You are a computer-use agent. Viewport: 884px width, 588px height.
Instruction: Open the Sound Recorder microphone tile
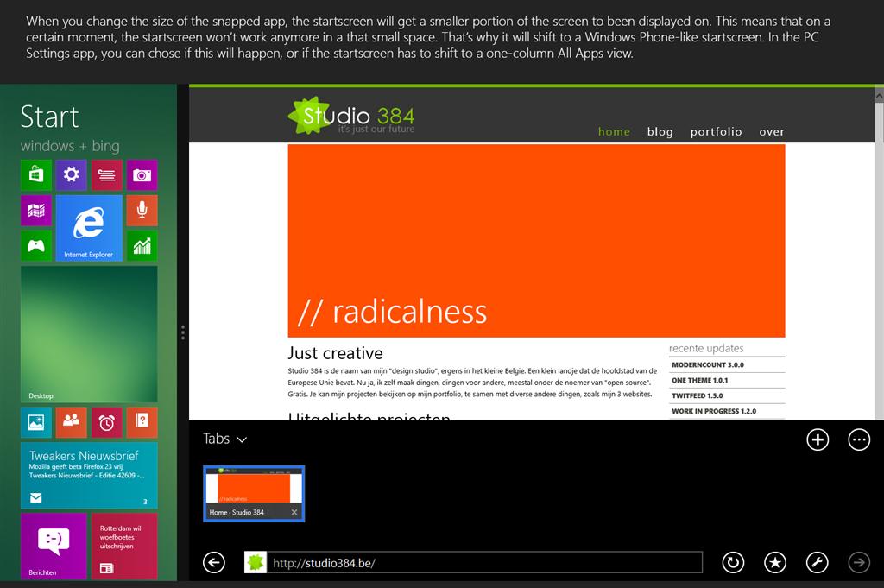(x=142, y=211)
